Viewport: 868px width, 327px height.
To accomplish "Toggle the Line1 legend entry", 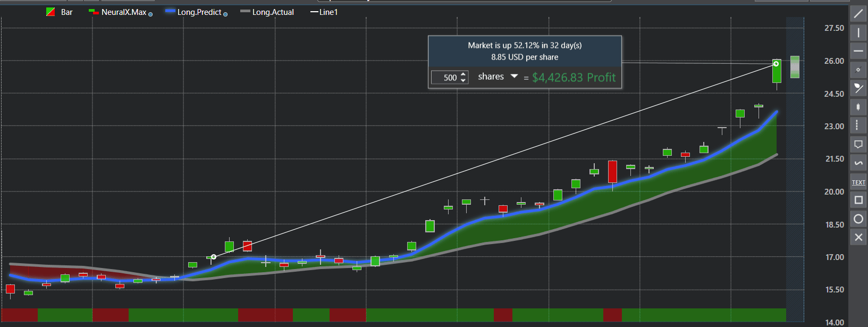I will click(324, 12).
